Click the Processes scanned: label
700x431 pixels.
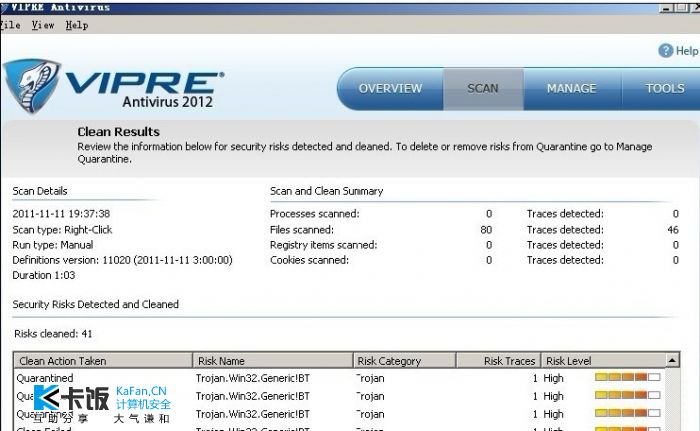pyautogui.click(x=314, y=213)
